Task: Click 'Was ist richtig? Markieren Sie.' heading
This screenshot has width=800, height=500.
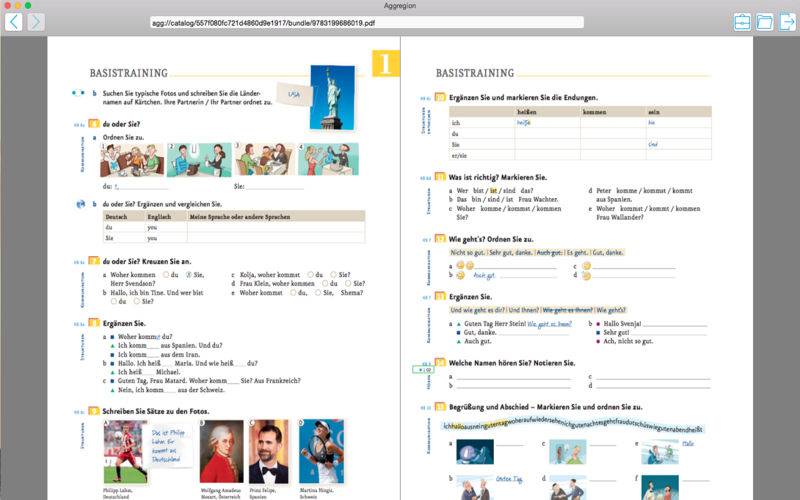Action: point(497,178)
